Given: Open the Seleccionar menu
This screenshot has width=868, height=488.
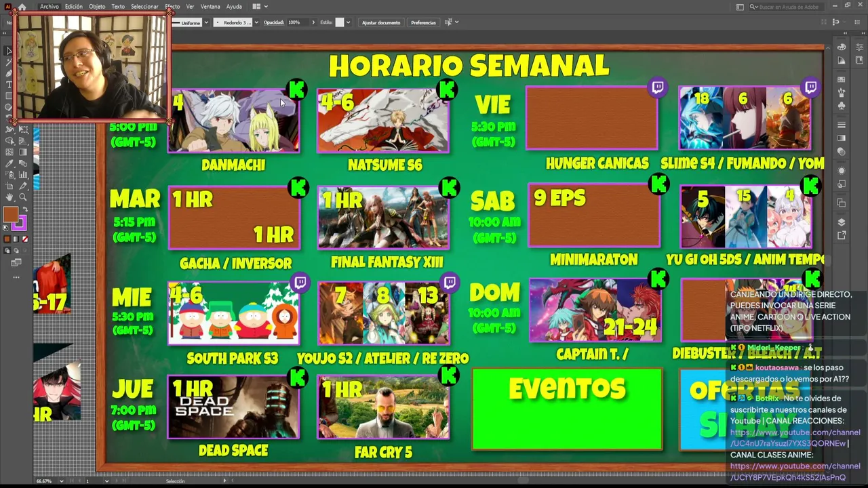Looking at the screenshot, I should [x=144, y=7].
